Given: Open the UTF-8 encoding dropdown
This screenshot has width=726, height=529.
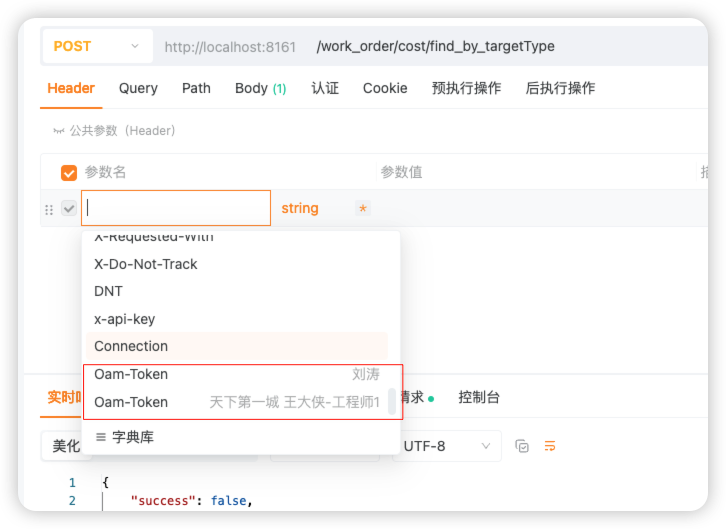Looking at the screenshot, I should click(x=447, y=446).
